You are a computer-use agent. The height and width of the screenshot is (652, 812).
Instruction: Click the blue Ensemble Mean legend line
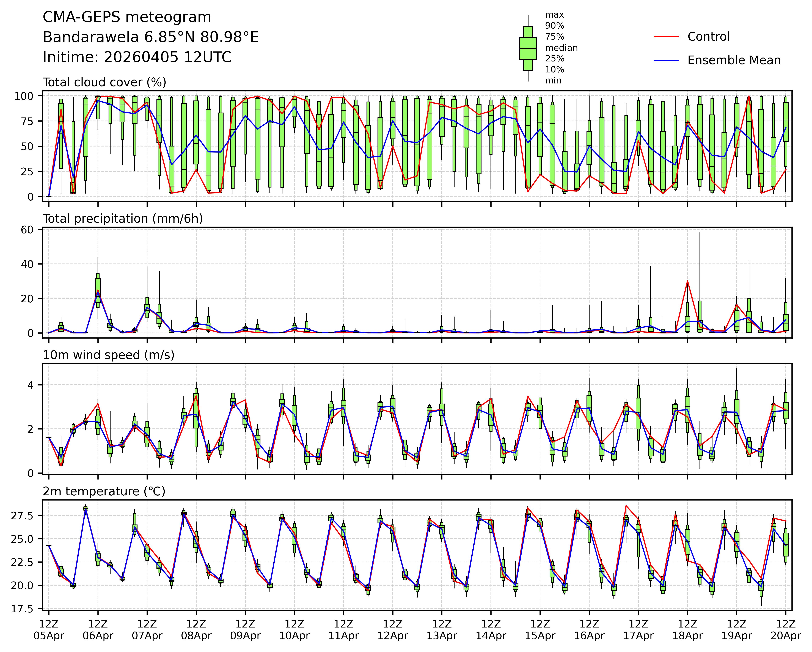[666, 60]
